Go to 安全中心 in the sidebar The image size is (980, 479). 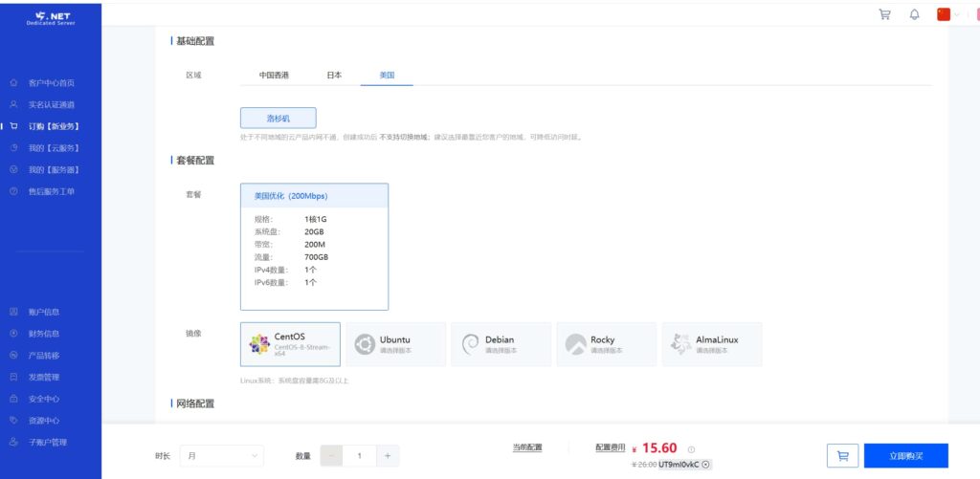point(44,399)
